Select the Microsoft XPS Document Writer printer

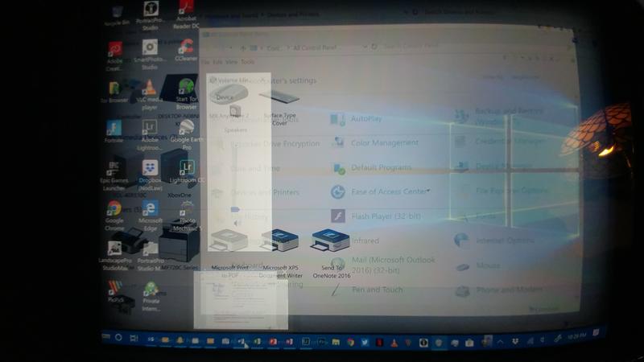click(280, 253)
